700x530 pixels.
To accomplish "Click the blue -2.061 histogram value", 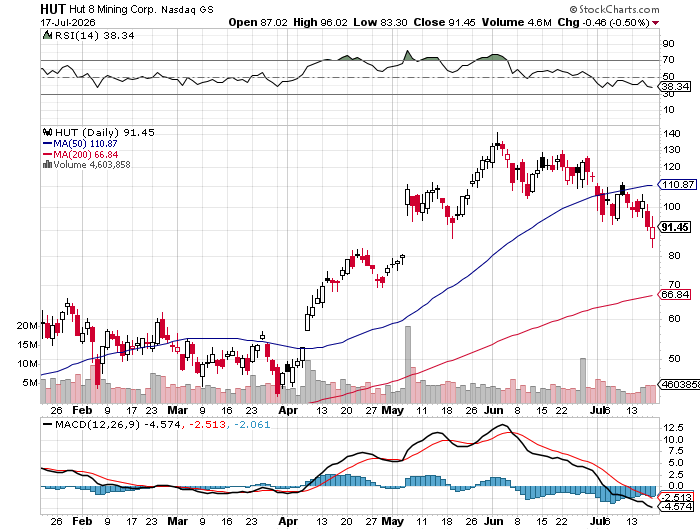I will (252, 425).
